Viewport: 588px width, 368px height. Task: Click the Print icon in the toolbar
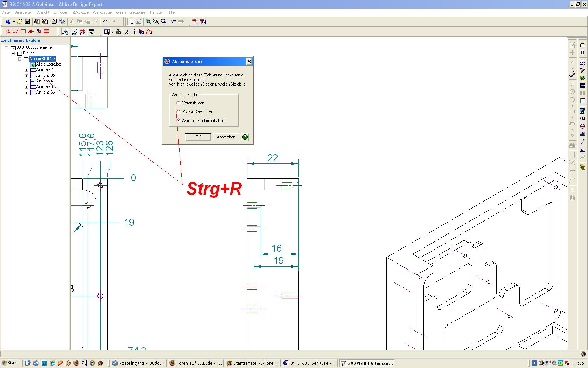pos(54,21)
